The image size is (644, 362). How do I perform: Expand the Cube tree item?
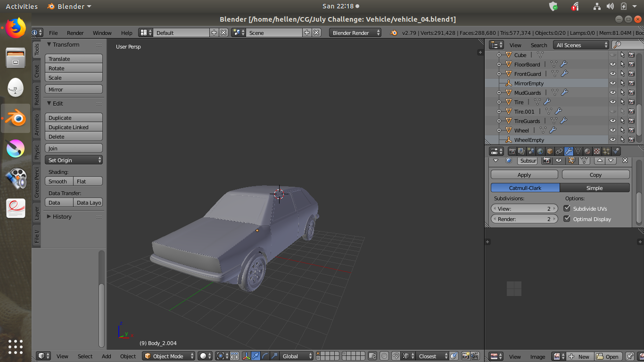[499, 55]
